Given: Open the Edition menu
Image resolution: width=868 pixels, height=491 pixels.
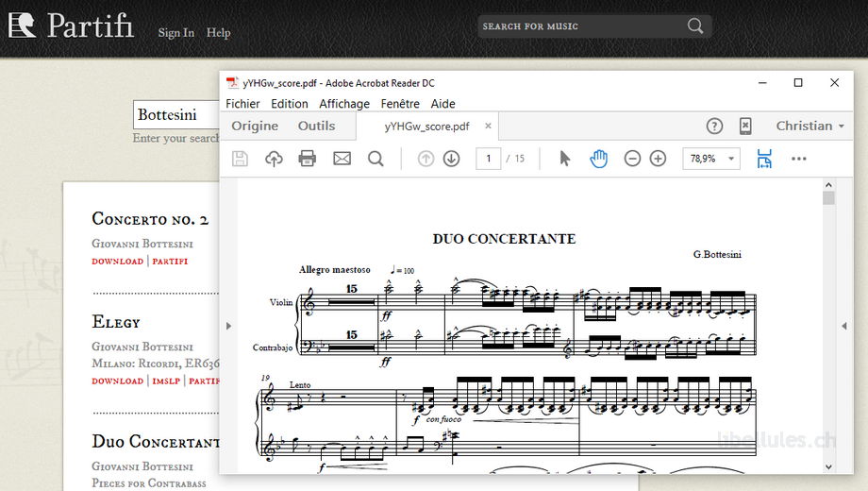Looking at the screenshot, I should pyautogui.click(x=289, y=104).
